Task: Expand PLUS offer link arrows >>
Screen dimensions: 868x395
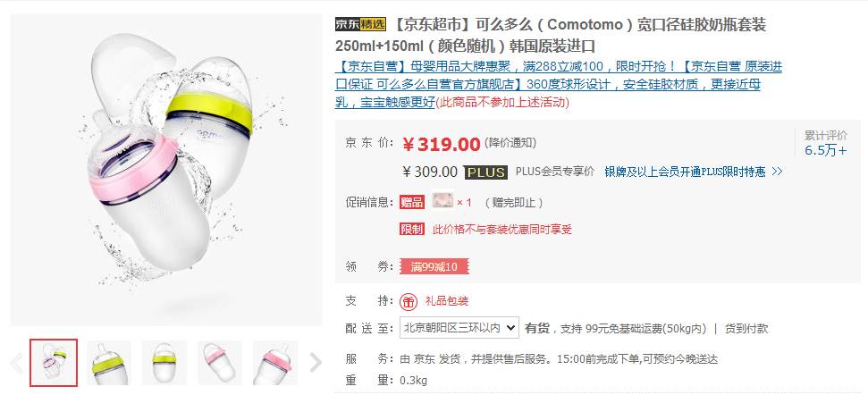Action: pyautogui.click(x=777, y=172)
